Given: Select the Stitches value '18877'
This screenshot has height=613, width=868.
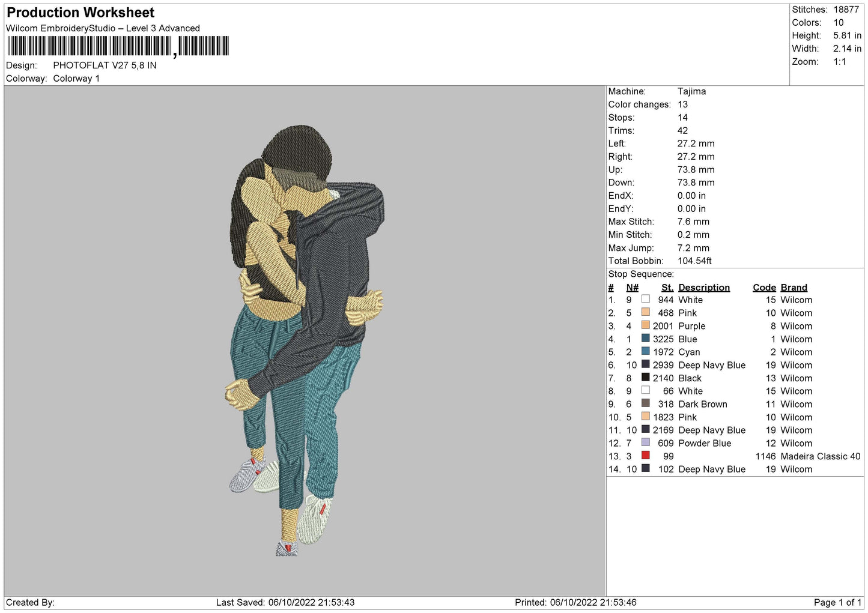Looking at the screenshot, I should click(x=846, y=10).
